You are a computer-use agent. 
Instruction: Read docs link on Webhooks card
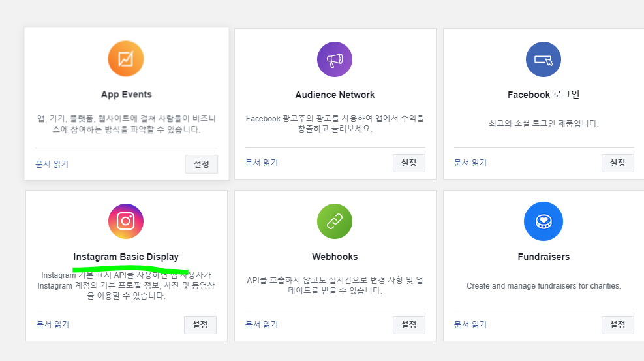262,324
